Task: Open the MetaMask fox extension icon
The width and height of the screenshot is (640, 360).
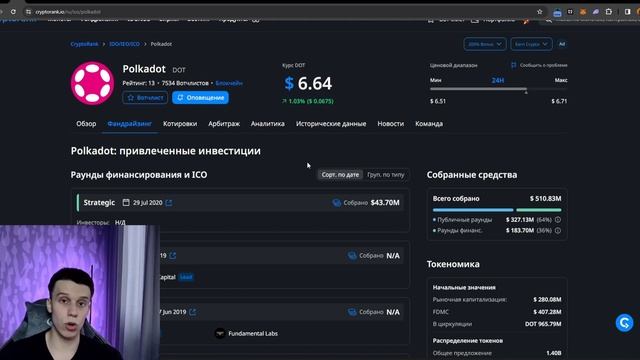Action: [583, 12]
